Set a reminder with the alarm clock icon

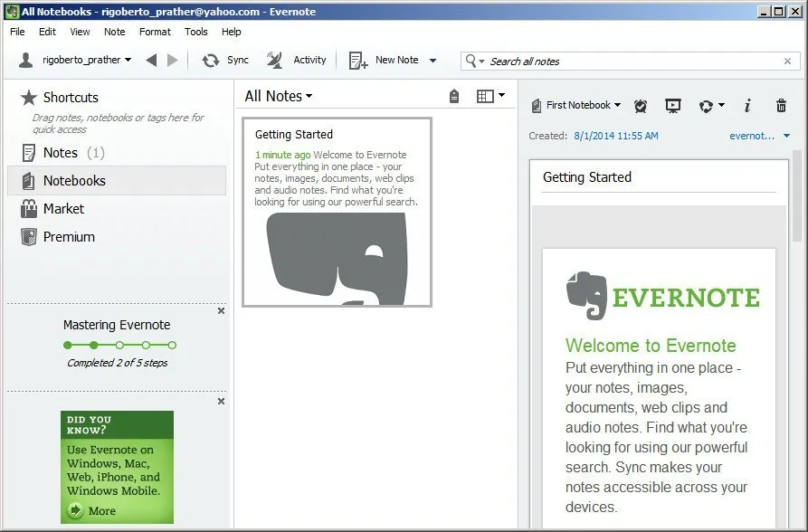[641, 106]
